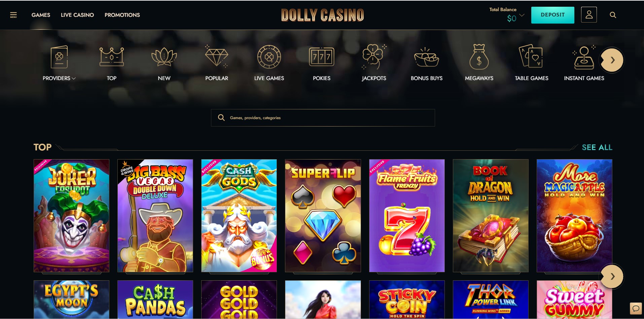
Task: Click the header search magnifier icon
Action: click(x=613, y=15)
